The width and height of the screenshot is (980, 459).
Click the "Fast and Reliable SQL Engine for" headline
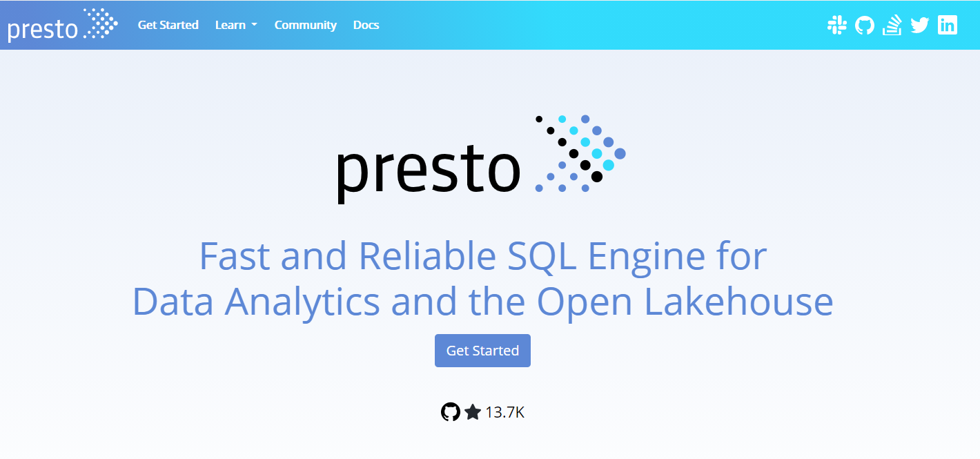click(x=482, y=256)
